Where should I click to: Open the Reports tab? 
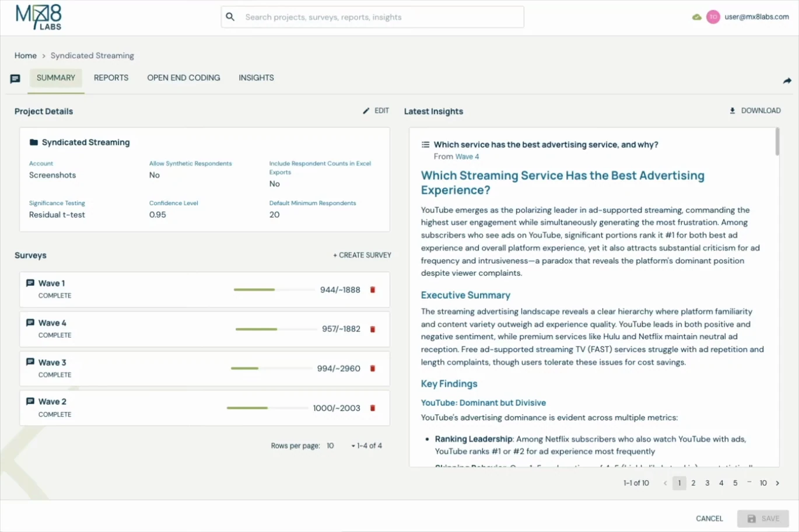click(111, 78)
